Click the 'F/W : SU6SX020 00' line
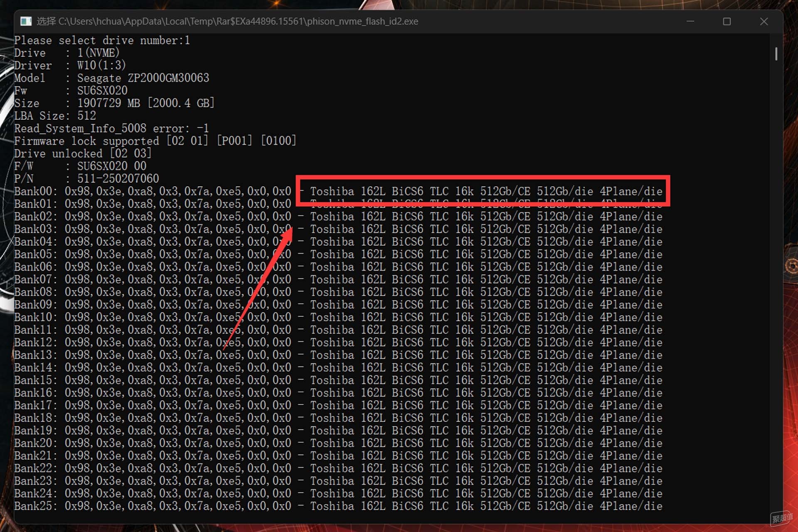Image resolution: width=798 pixels, height=532 pixels. (80, 166)
